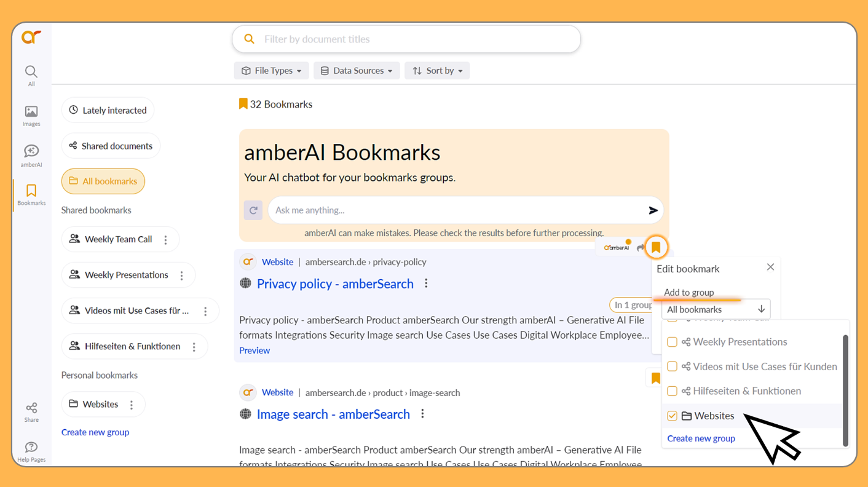Click the globe icon next to Privacy policy

coord(245,283)
